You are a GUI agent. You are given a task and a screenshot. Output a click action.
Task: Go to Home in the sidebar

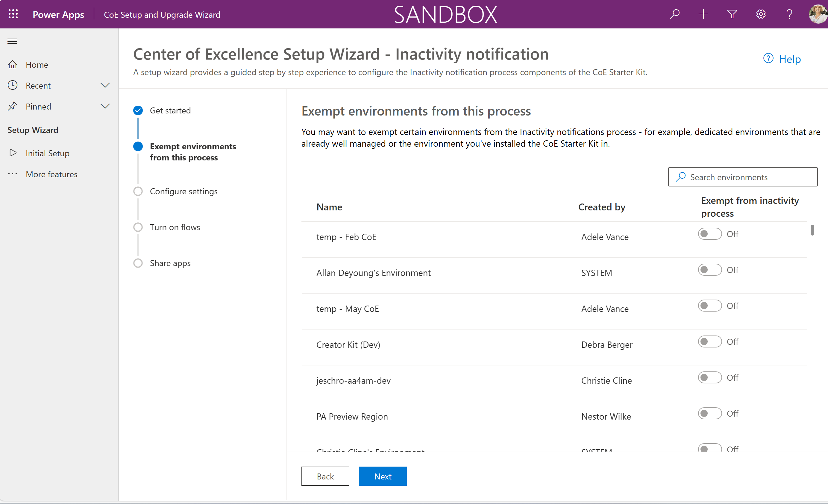coord(37,65)
